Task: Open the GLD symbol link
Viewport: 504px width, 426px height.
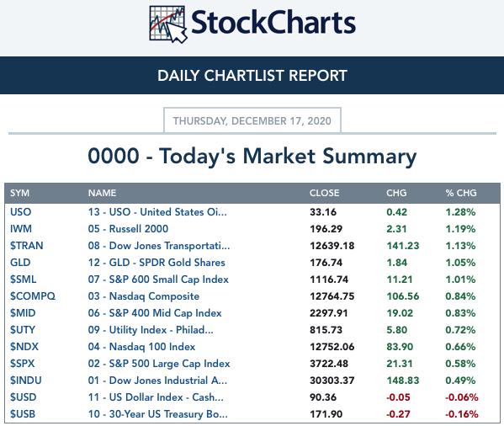Action: [20, 263]
